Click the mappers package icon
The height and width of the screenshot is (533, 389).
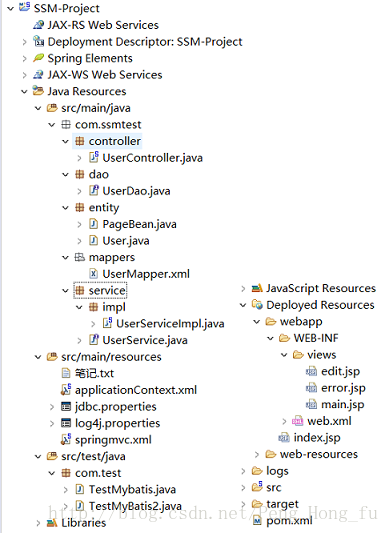80,257
